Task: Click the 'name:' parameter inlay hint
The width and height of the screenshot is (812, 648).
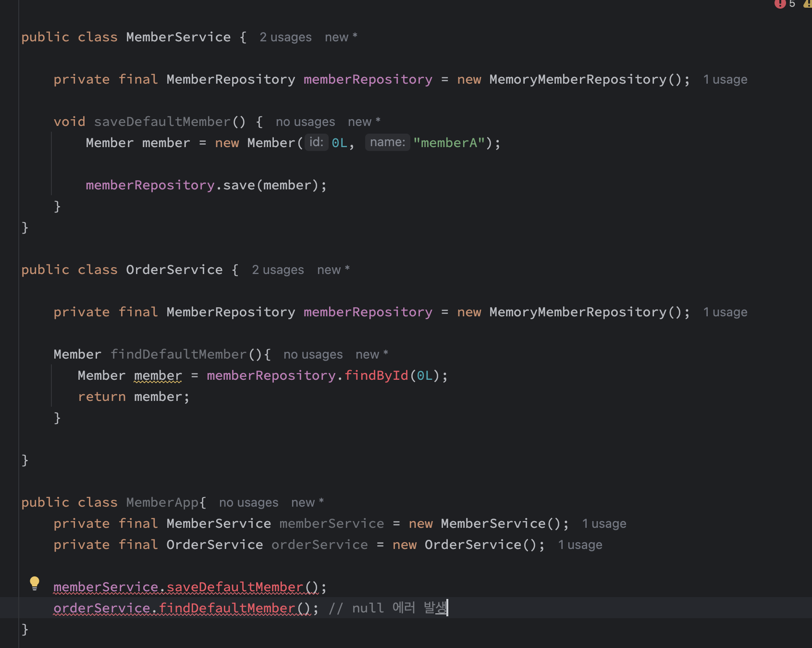Action: pos(387,142)
